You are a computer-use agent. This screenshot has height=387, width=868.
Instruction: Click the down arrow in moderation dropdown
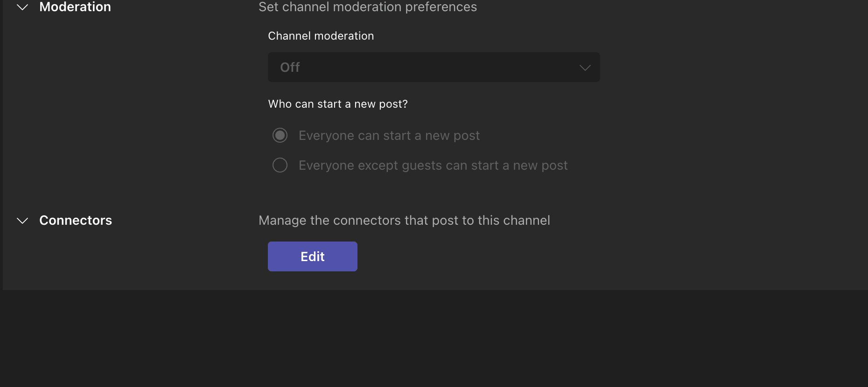[x=585, y=68]
